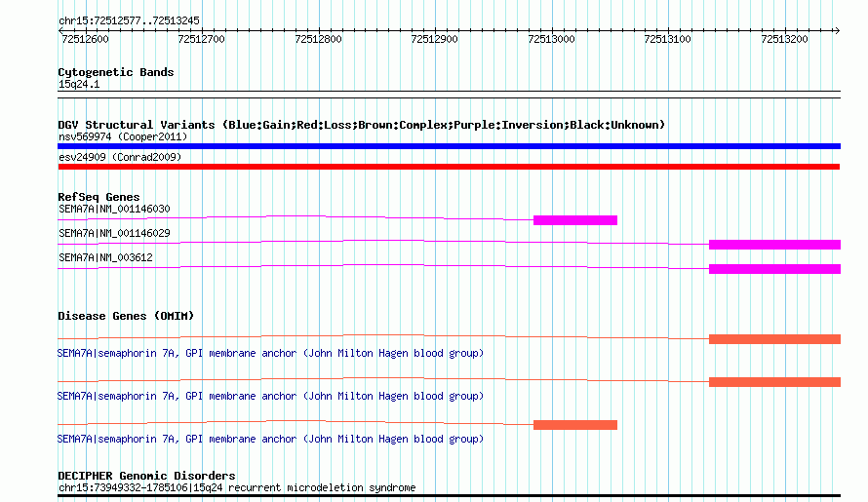
Task: Click the 72513000 ruler tick label
Action: click(551, 39)
